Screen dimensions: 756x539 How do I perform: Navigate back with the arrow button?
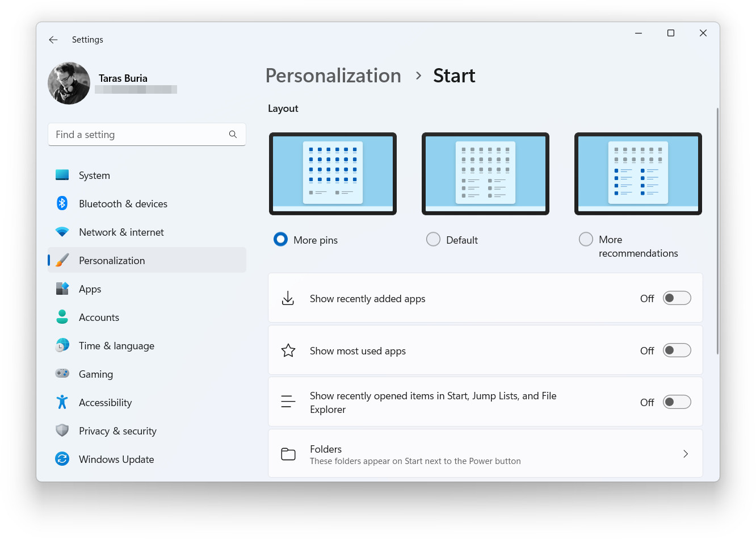pyautogui.click(x=53, y=40)
